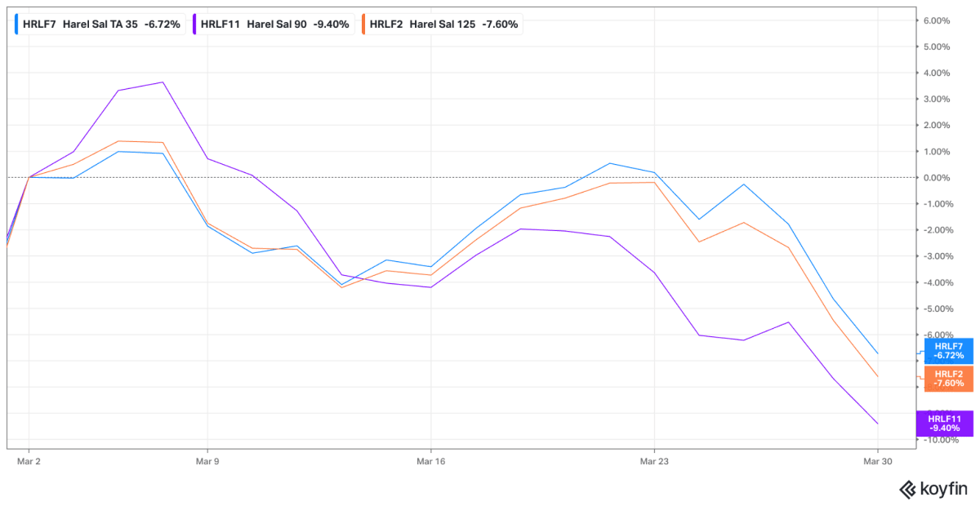Screen dimensions: 980x506
Task: Select the purple HRLF11 legend color bar
Action: pos(194,24)
